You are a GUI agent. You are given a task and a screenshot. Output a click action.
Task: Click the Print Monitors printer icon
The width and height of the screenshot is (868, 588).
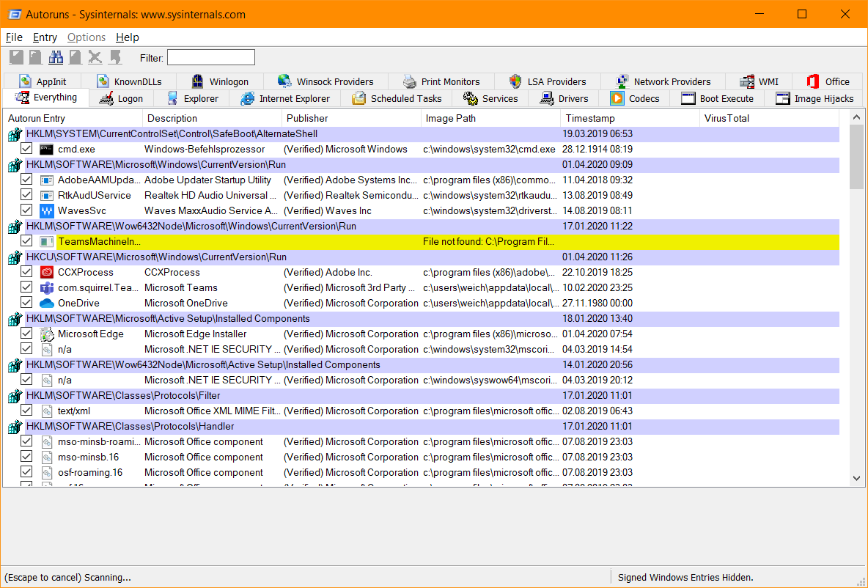tap(409, 81)
